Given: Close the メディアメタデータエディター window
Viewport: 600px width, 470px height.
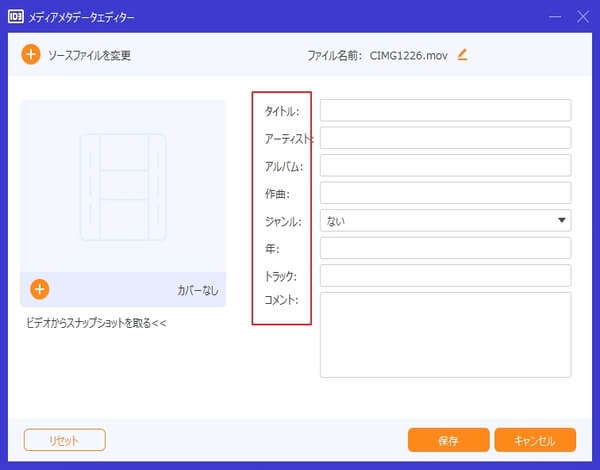Looking at the screenshot, I should (x=583, y=17).
